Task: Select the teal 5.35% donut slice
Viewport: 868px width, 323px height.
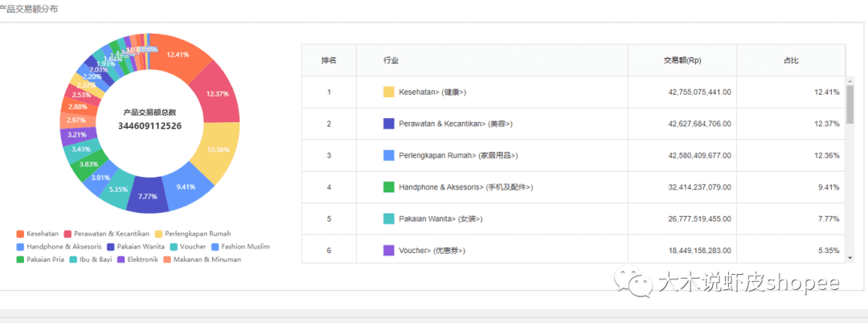Action: point(118,190)
